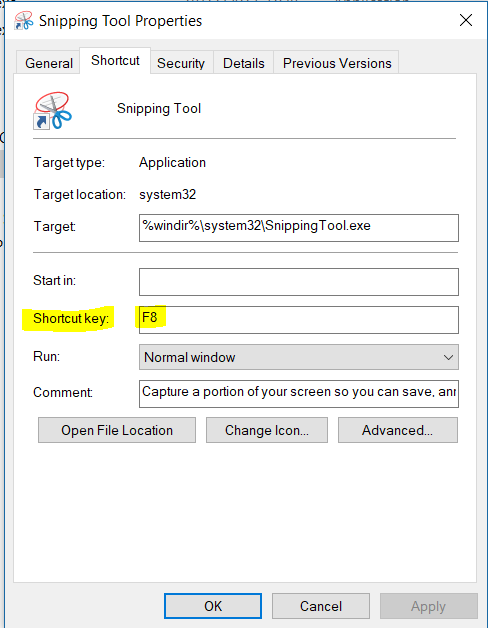Go to the Details tab
488x628 pixels.
coord(244,63)
